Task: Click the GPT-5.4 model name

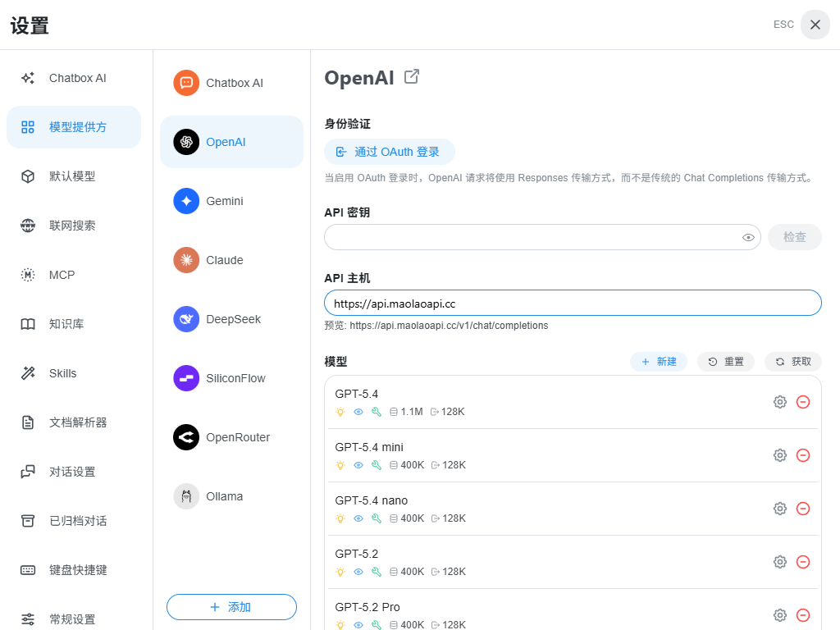Action: [357, 394]
